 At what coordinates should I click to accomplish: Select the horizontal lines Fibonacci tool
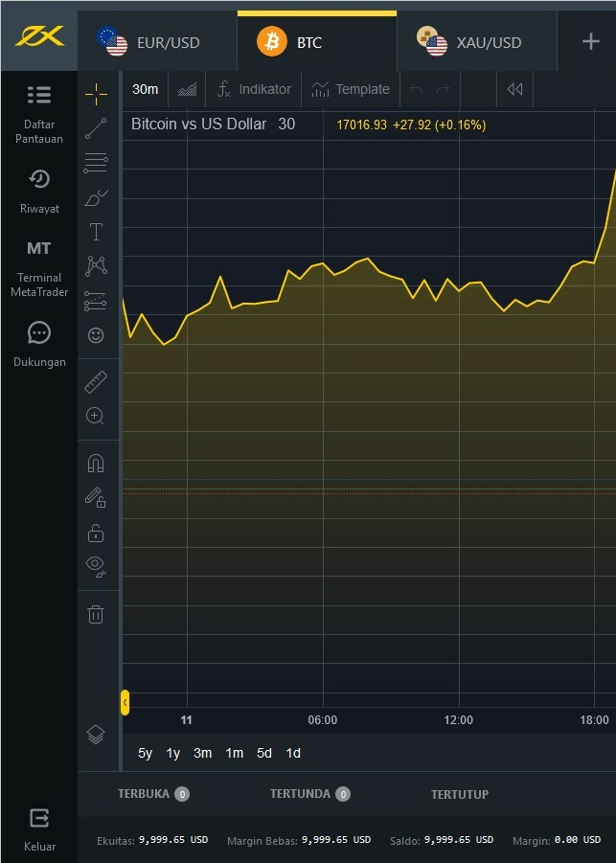click(96, 163)
